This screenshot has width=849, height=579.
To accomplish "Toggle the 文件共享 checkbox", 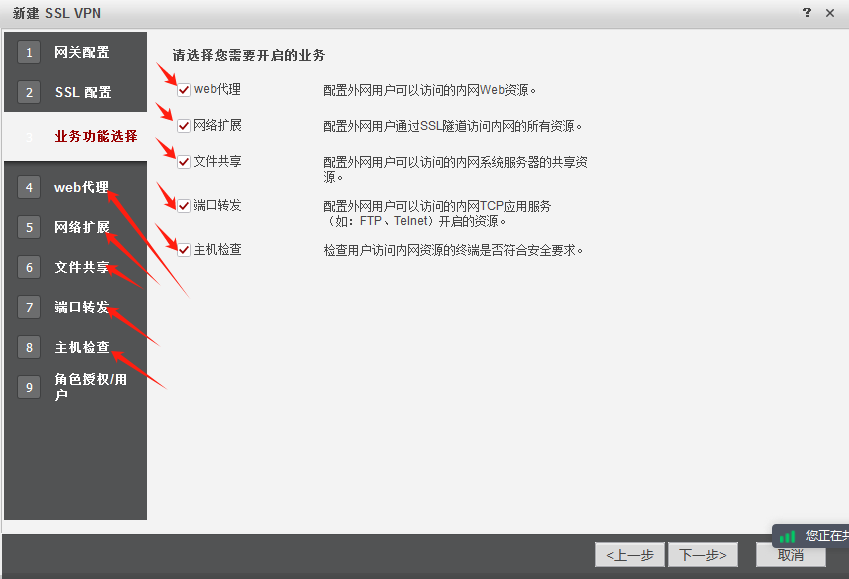I will point(183,161).
